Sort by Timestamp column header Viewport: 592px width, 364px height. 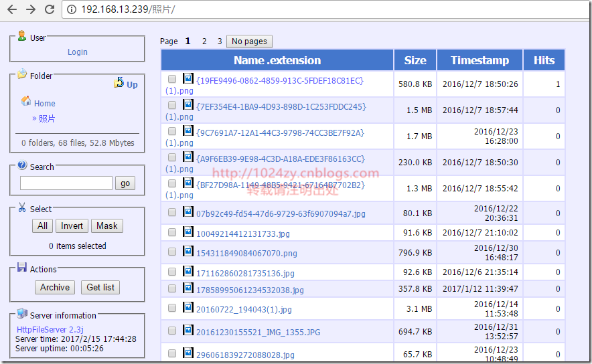480,60
